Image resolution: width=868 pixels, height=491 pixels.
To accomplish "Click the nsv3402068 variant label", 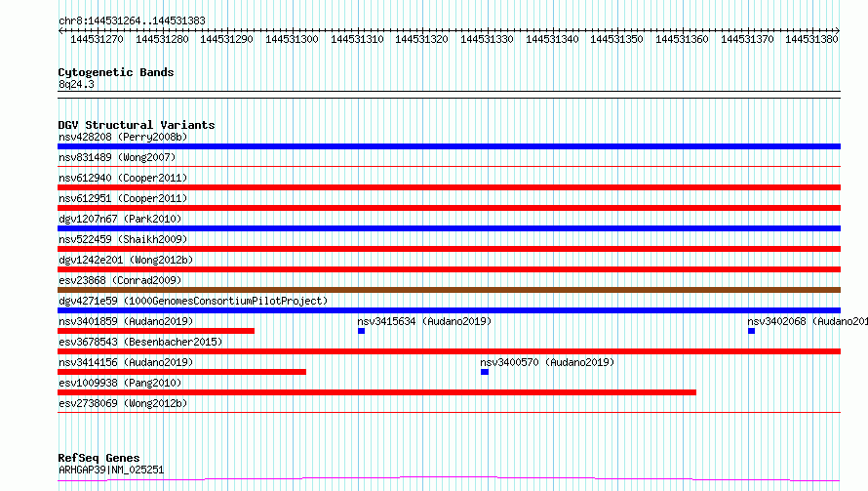I will click(808, 321).
